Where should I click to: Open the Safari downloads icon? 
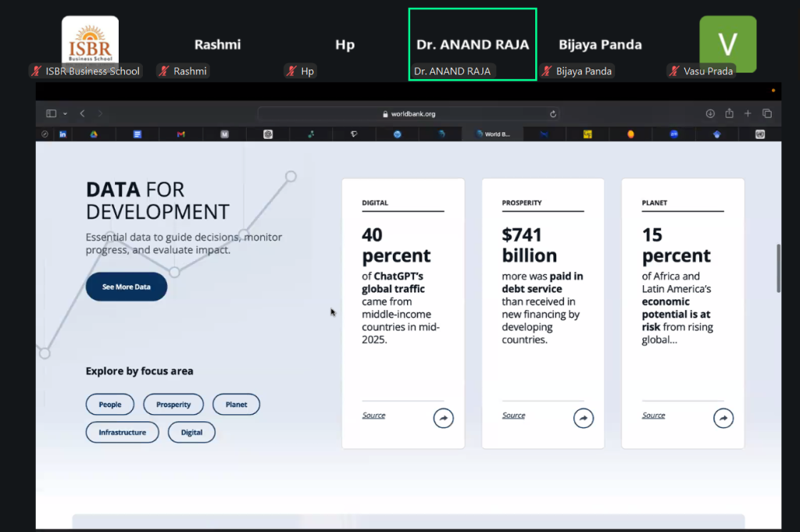tap(710, 113)
